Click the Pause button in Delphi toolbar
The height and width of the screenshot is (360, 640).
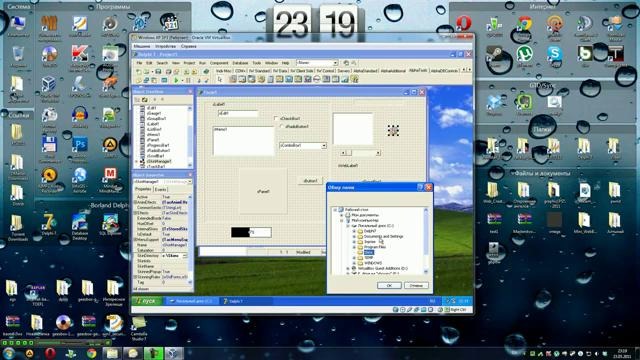188,80
